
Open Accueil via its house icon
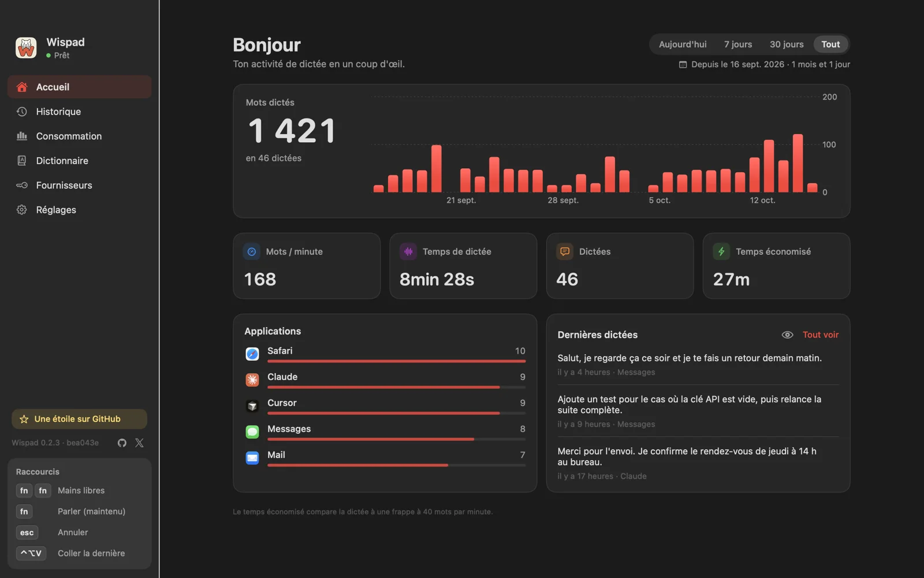tap(22, 87)
